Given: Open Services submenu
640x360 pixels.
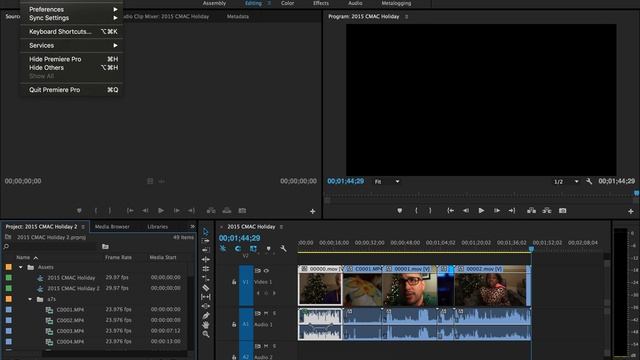Looking at the screenshot, I should click(72, 45).
